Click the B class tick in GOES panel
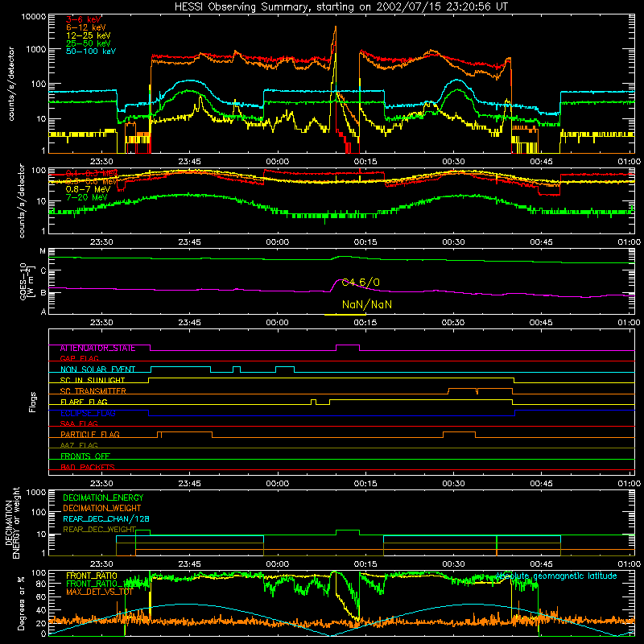 pyautogui.click(x=43, y=293)
